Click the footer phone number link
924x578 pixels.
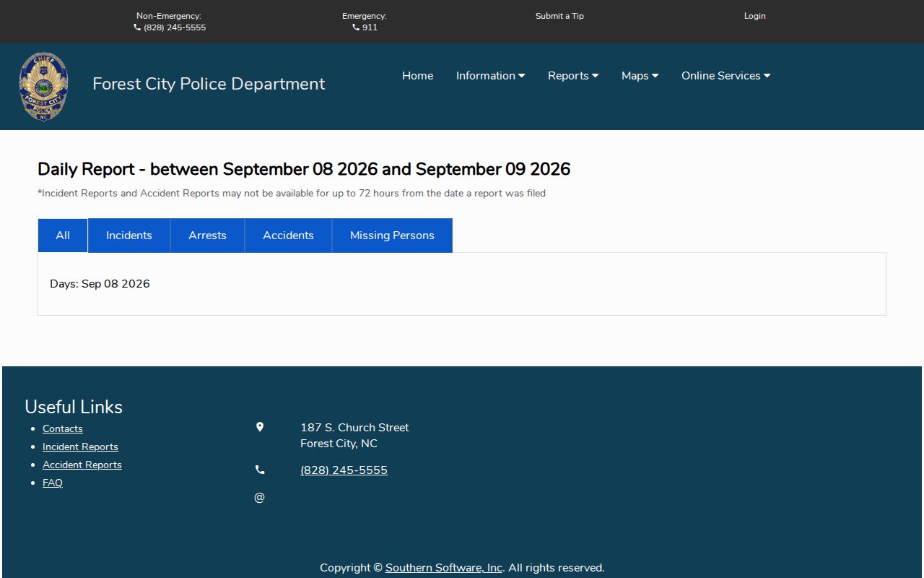click(344, 470)
